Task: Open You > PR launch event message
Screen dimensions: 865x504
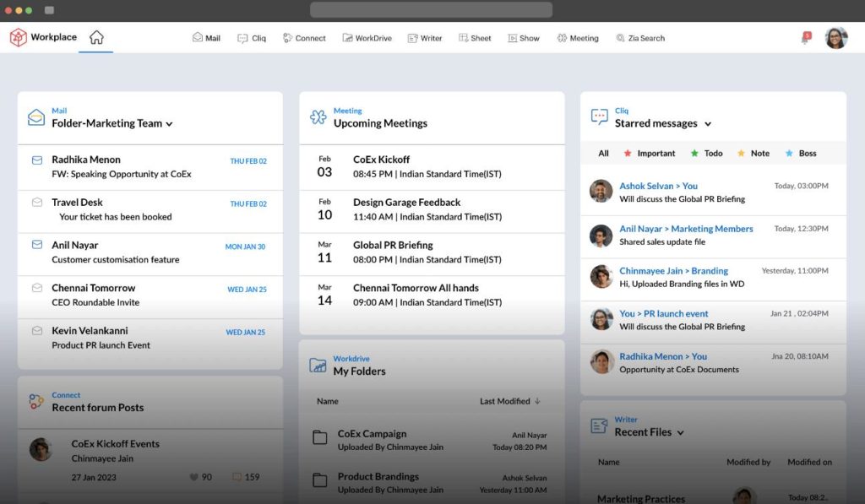Action: 664,314
